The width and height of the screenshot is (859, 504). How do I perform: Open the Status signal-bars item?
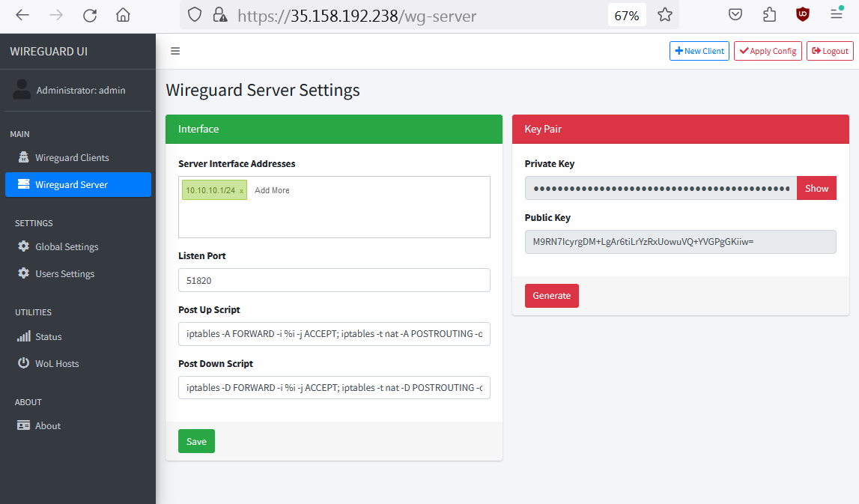pyautogui.click(x=48, y=336)
